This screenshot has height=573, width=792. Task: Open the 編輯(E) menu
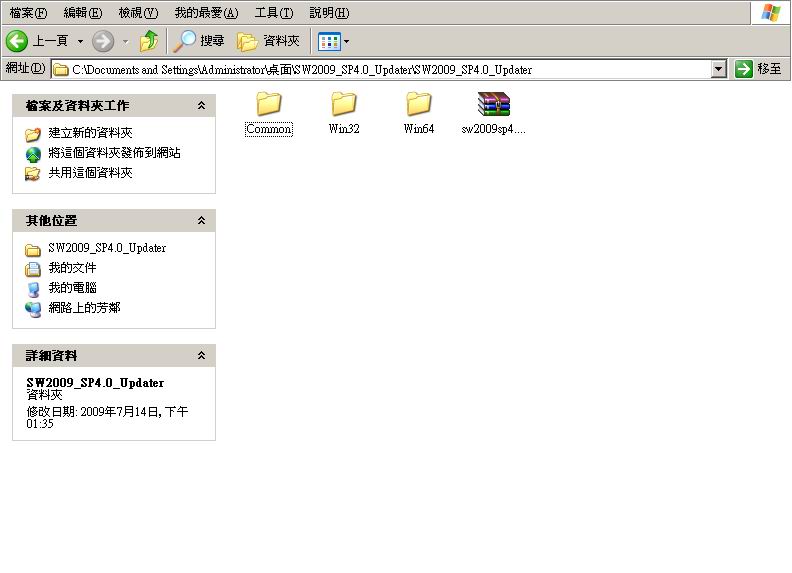[x=83, y=13]
